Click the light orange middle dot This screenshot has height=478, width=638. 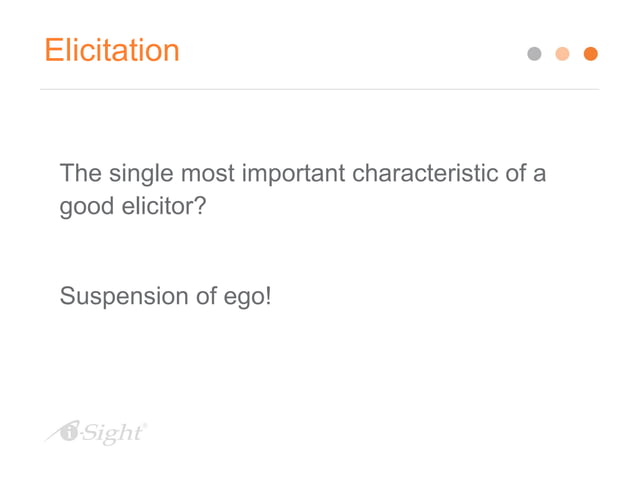pyautogui.click(x=562, y=54)
